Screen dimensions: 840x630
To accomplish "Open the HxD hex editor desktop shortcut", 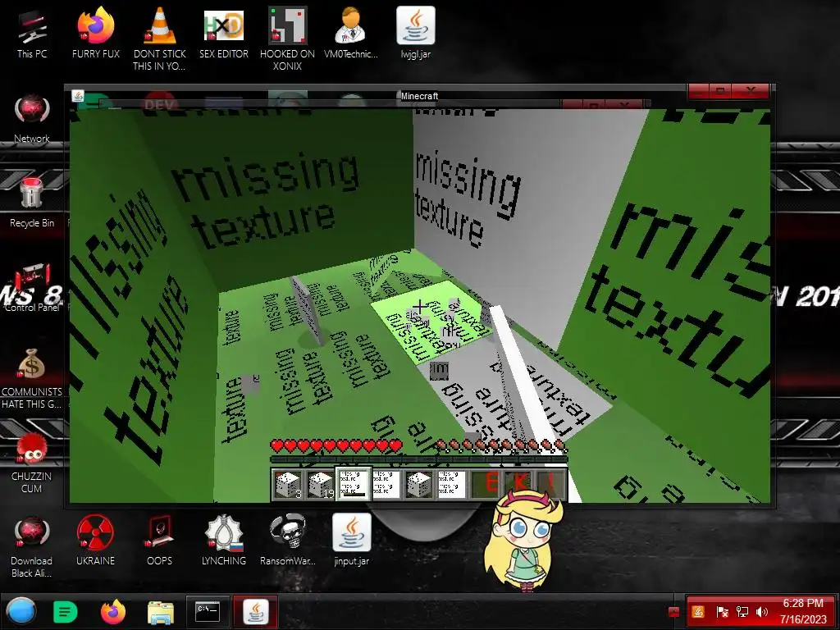I will tap(223, 34).
